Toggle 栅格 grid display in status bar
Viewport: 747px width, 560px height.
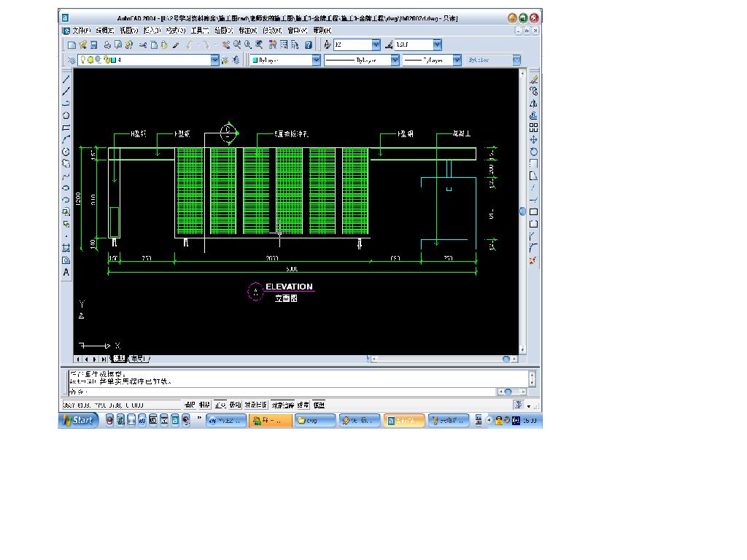204,405
